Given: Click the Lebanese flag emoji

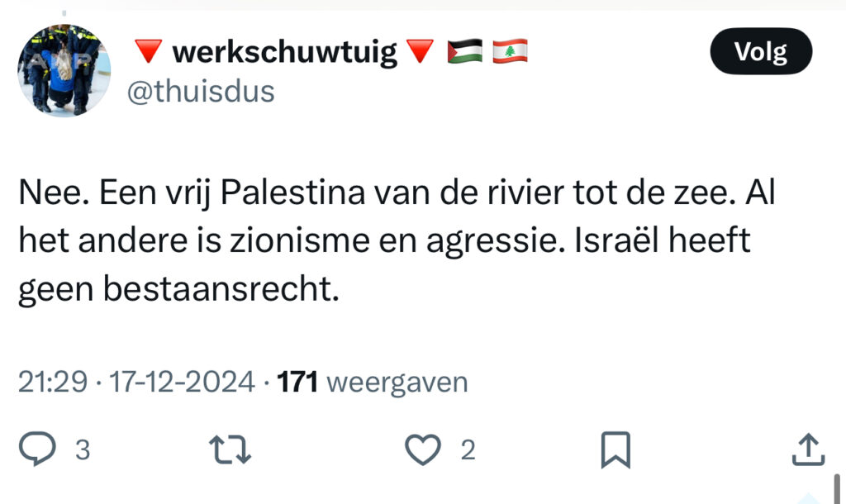Looking at the screenshot, I should coord(510,53).
